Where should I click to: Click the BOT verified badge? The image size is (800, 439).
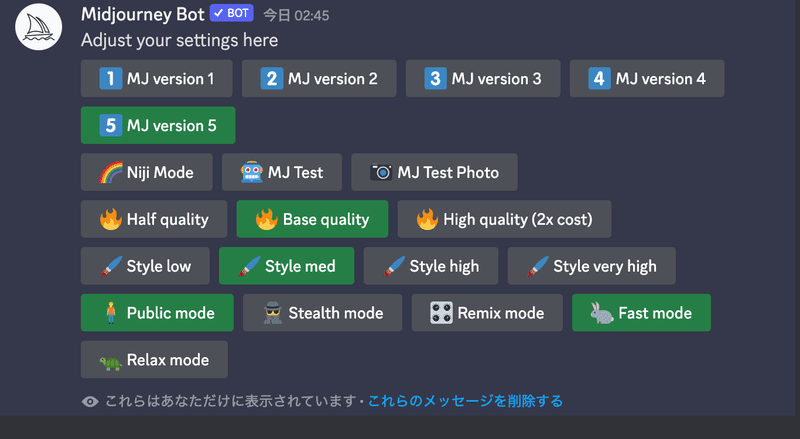(x=232, y=13)
